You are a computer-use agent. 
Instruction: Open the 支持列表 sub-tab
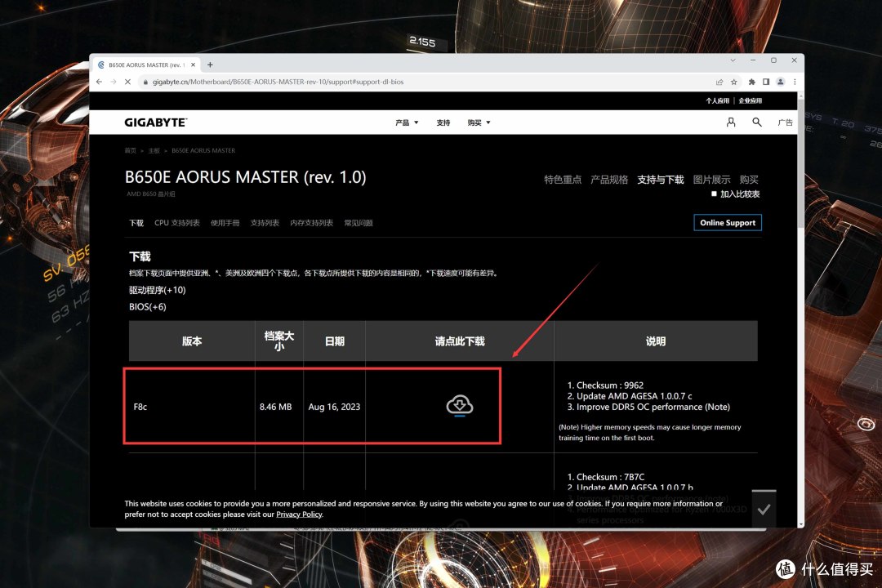(x=265, y=223)
